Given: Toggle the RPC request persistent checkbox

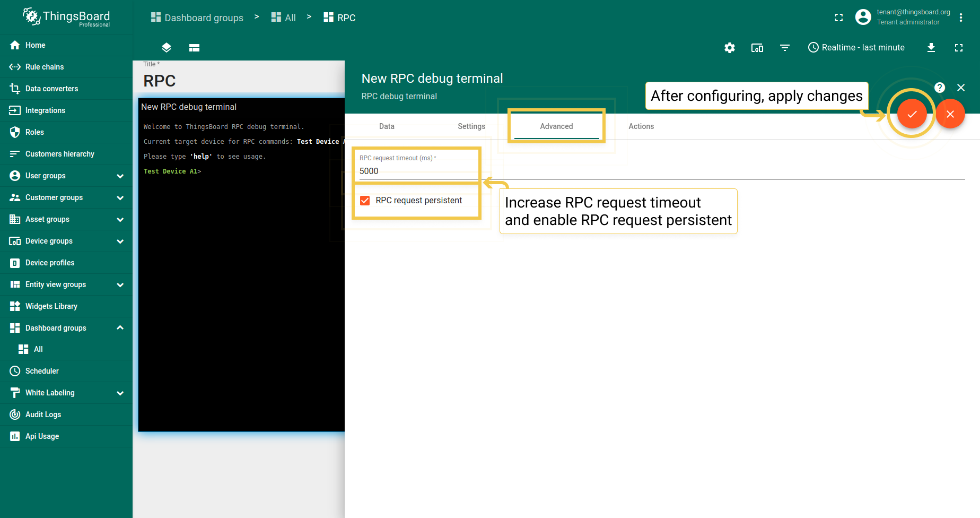Looking at the screenshot, I should 365,201.
